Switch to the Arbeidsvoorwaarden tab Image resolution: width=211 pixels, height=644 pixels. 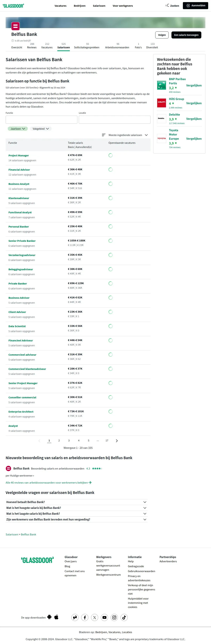tap(117, 46)
